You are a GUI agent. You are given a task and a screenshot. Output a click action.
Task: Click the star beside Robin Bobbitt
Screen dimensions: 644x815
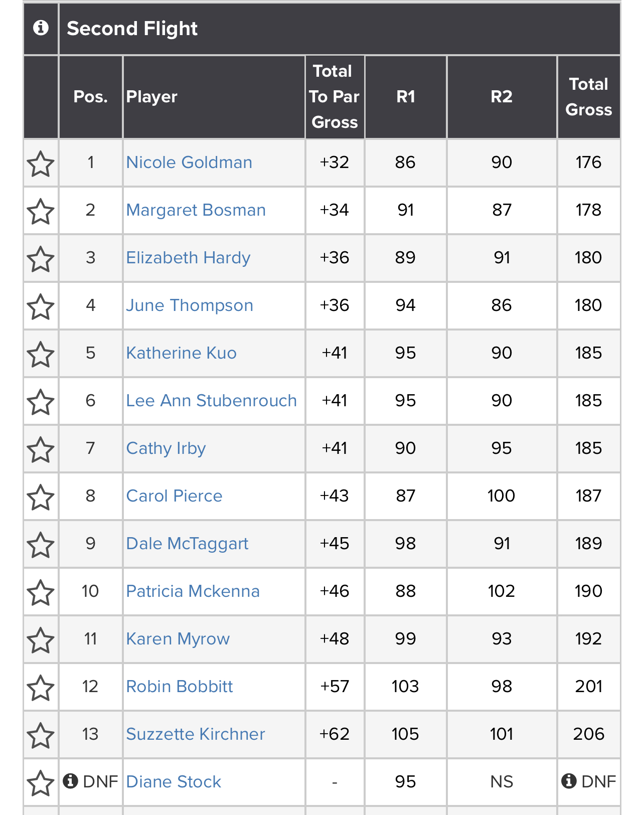point(41,688)
